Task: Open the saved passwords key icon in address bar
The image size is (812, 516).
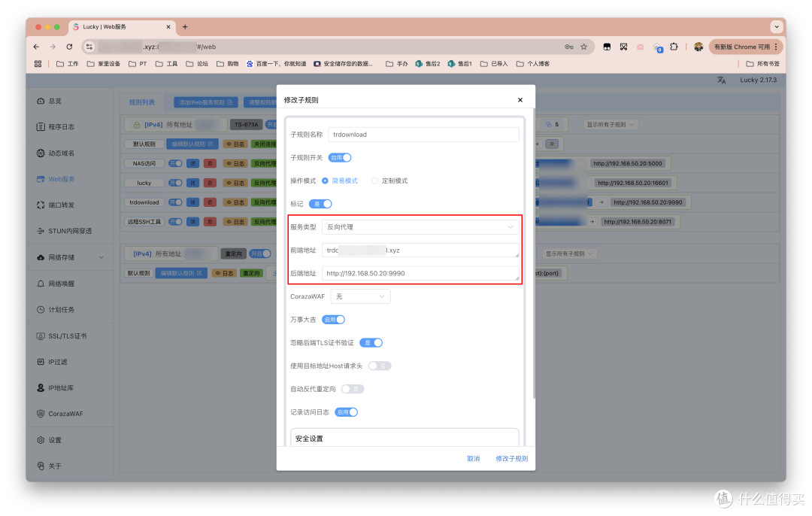Action: (x=568, y=47)
